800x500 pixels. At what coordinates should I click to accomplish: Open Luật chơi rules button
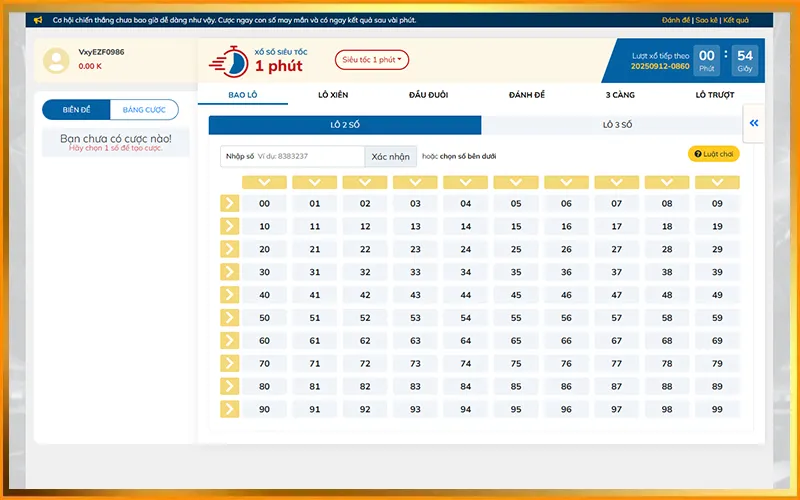[x=714, y=154]
